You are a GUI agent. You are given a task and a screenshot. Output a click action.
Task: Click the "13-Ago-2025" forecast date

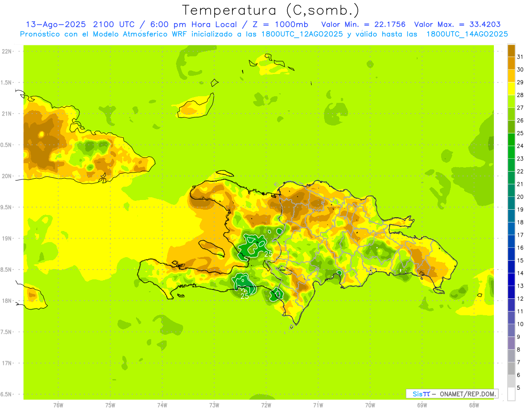click(x=55, y=24)
